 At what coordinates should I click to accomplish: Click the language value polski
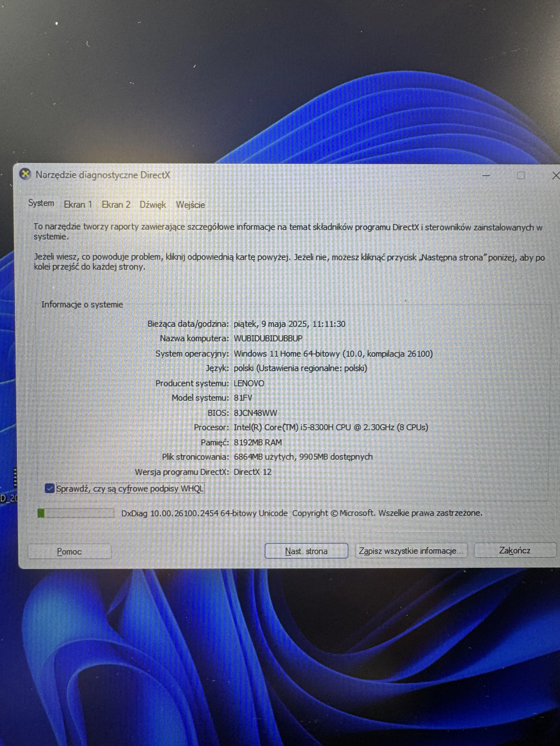[x=300, y=368]
